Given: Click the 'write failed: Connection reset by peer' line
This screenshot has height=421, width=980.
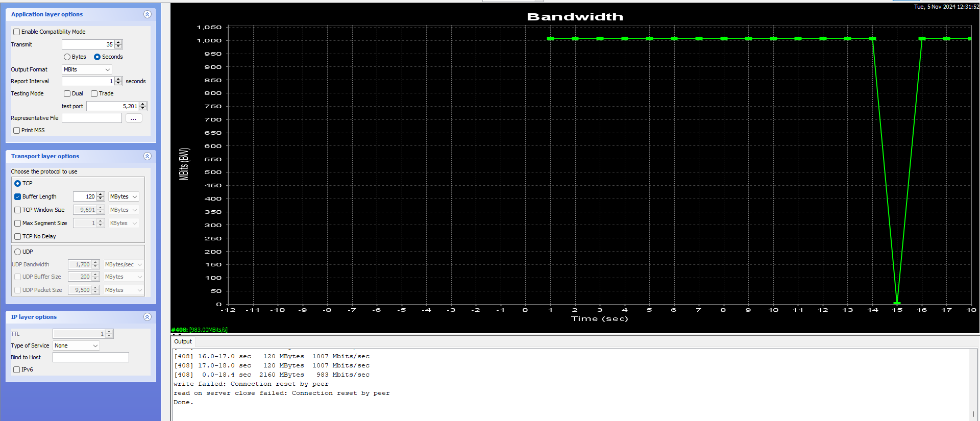Looking at the screenshot, I should (x=251, y=384).
